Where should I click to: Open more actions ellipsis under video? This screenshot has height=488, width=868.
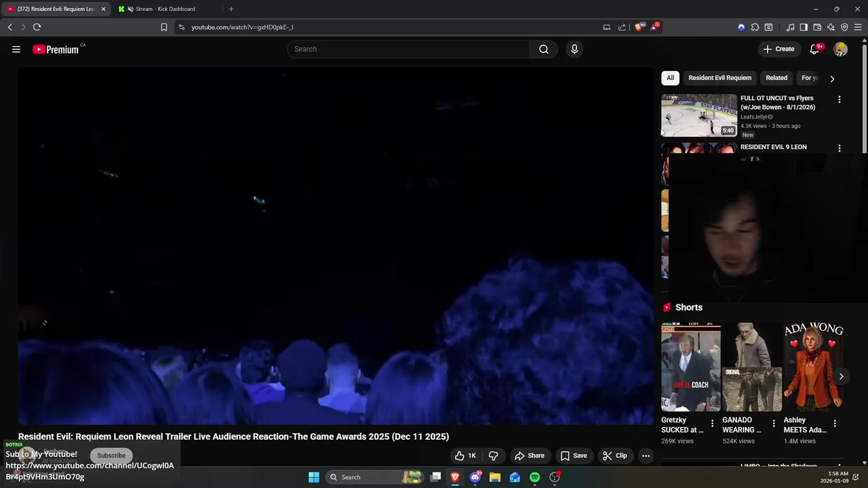click(646, 455)
